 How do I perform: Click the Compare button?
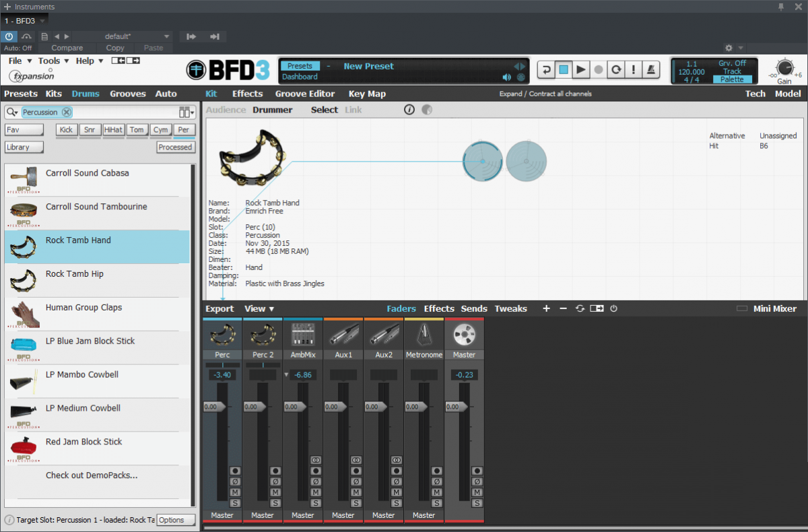tap(67, 48)
